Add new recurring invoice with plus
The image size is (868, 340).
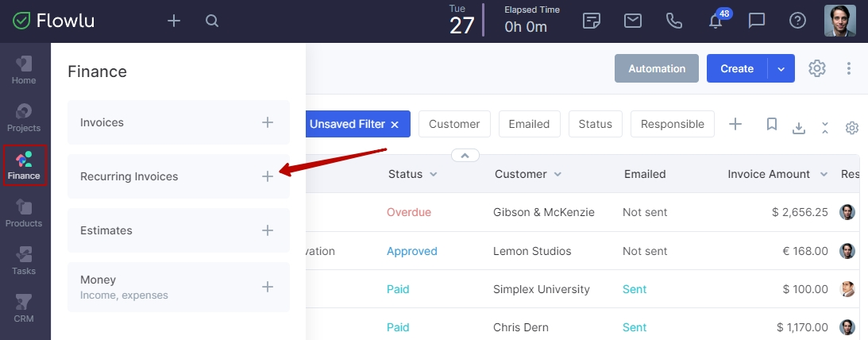[x=268, y=176]
